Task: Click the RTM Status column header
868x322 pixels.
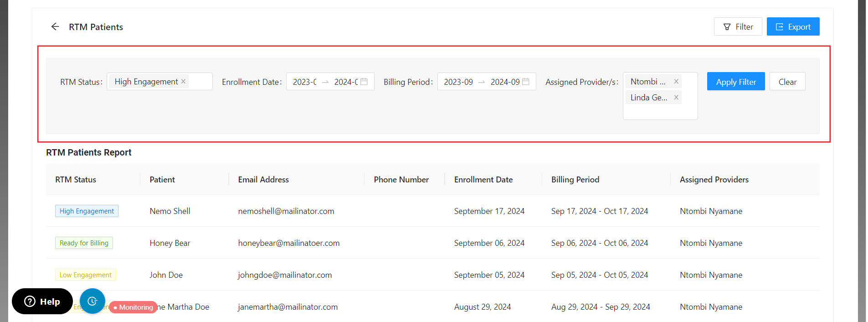Action: (x=76, y=180)
